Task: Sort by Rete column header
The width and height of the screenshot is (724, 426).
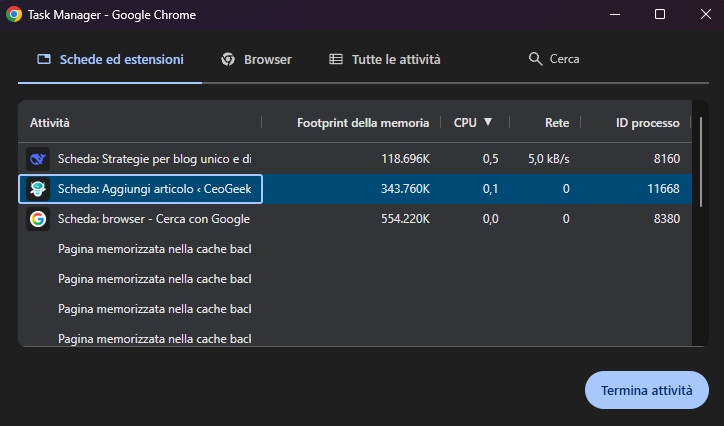Action: tap(557, 123)
